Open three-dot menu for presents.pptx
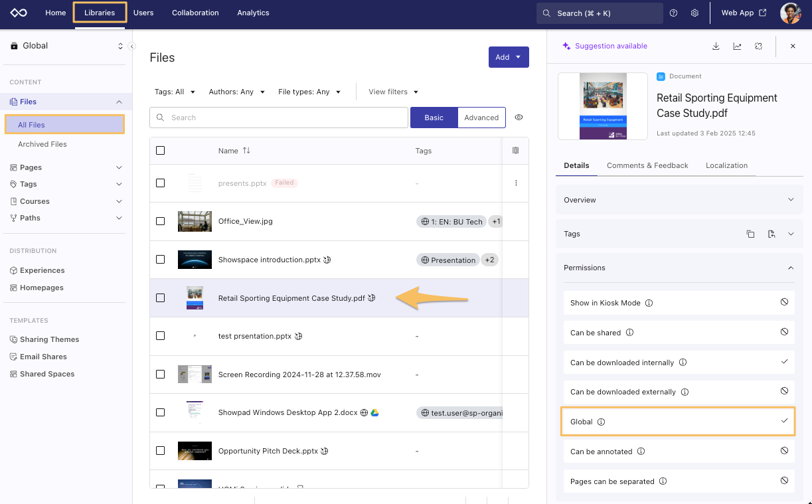812x504 pixels. [x=516, y=183]
